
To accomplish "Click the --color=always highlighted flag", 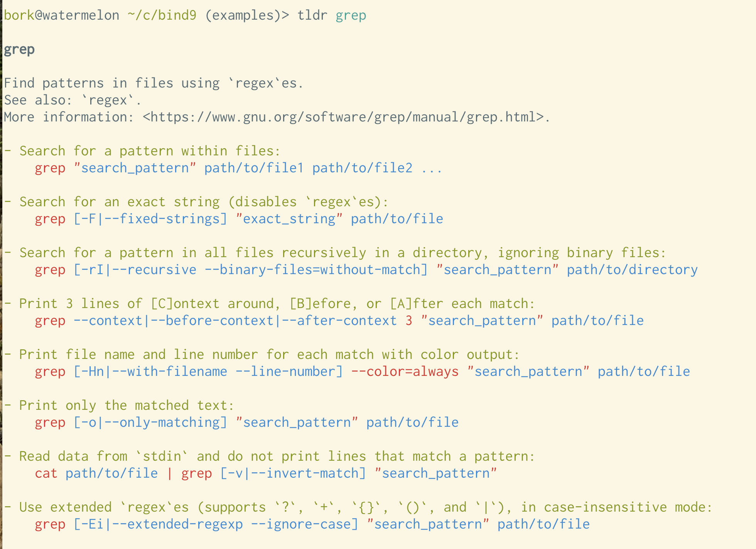I will pos(404,371).
